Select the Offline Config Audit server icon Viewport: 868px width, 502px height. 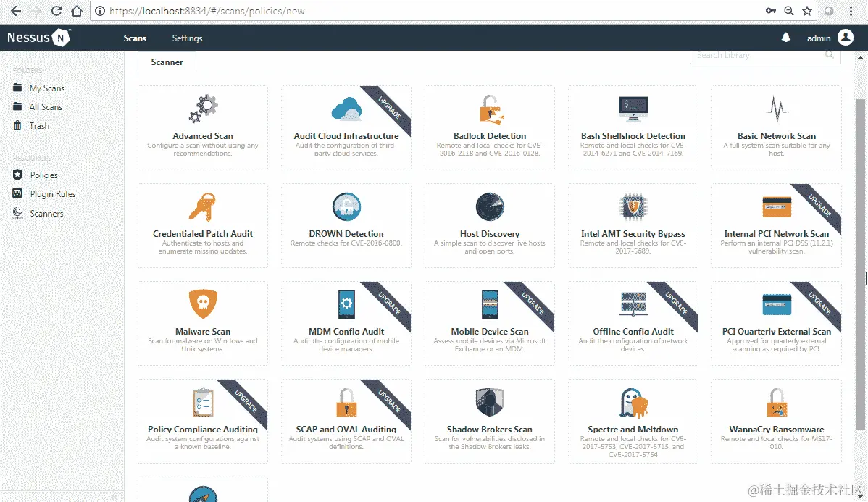(x=633, y=304)
